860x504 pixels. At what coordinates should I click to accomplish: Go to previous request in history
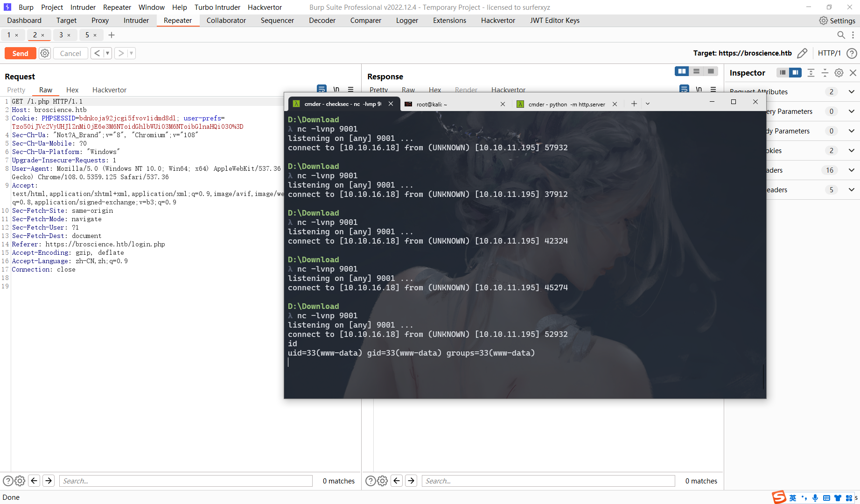point(97,53)
